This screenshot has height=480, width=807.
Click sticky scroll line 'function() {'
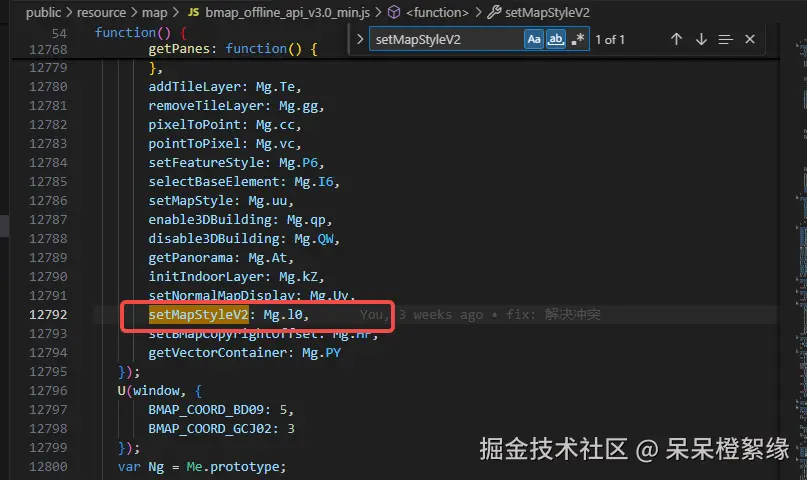pyautogui.click(x=141, y=33)
